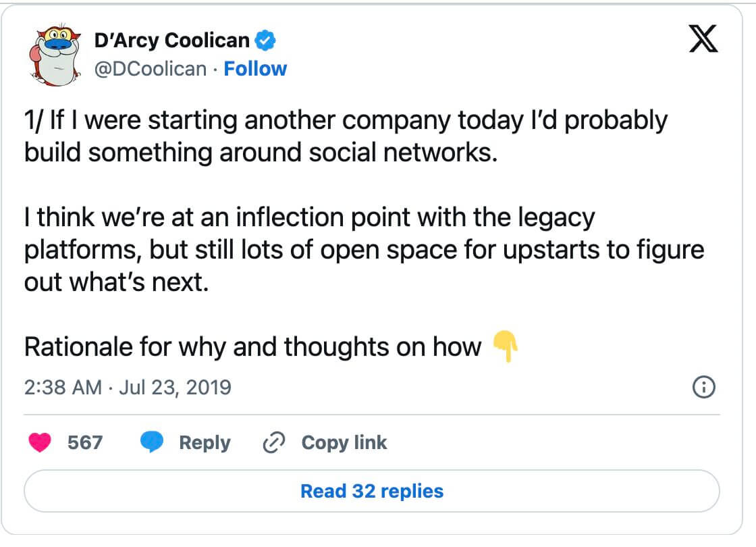Click the chain link copy icon

pyautogui.click(x=272, y=443)
